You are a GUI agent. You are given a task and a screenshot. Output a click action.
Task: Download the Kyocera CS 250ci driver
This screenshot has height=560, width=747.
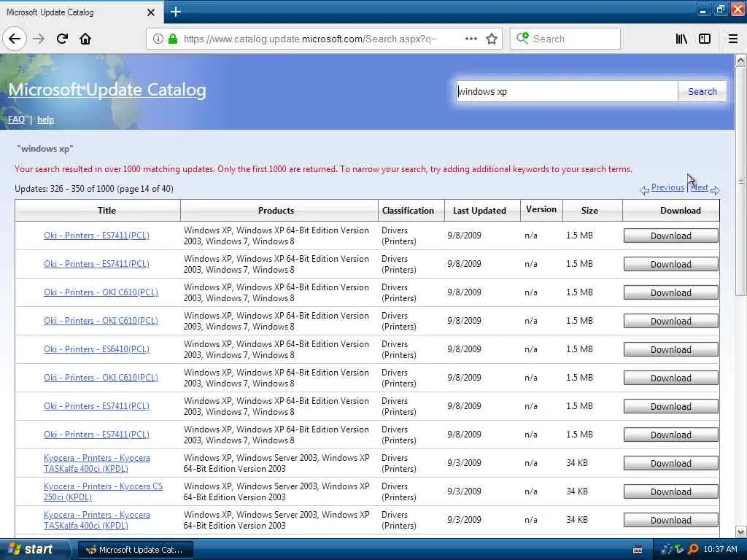point(671,492)
